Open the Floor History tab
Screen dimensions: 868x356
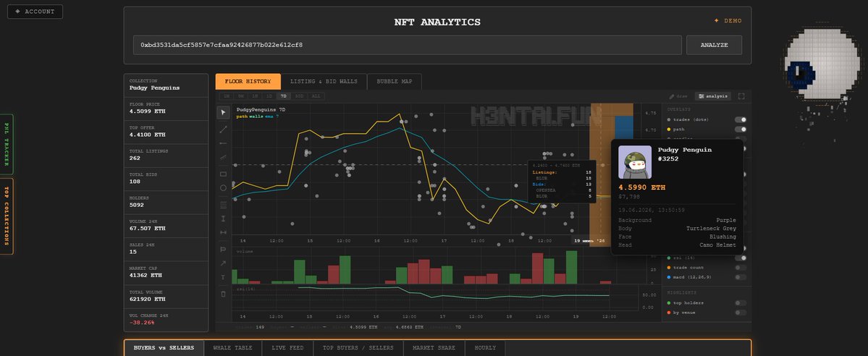[x=248, y=81]
